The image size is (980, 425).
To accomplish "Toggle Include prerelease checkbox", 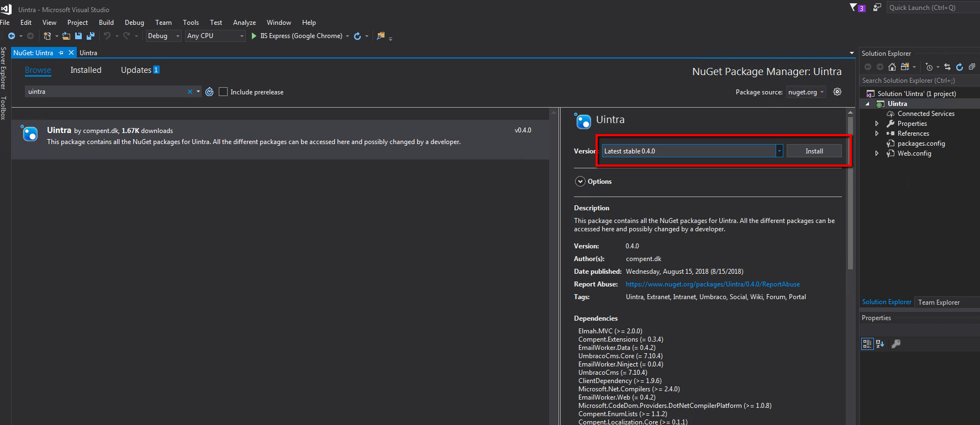I will (x=223, y=92).
